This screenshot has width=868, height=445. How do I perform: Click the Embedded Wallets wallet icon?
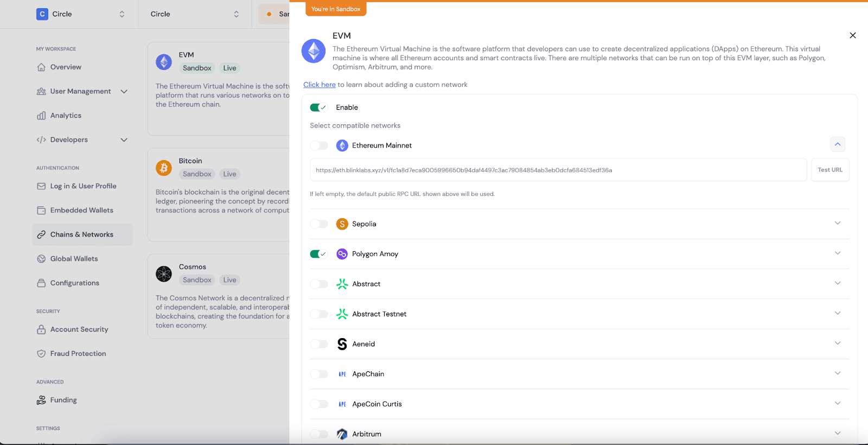pos(41,210)
